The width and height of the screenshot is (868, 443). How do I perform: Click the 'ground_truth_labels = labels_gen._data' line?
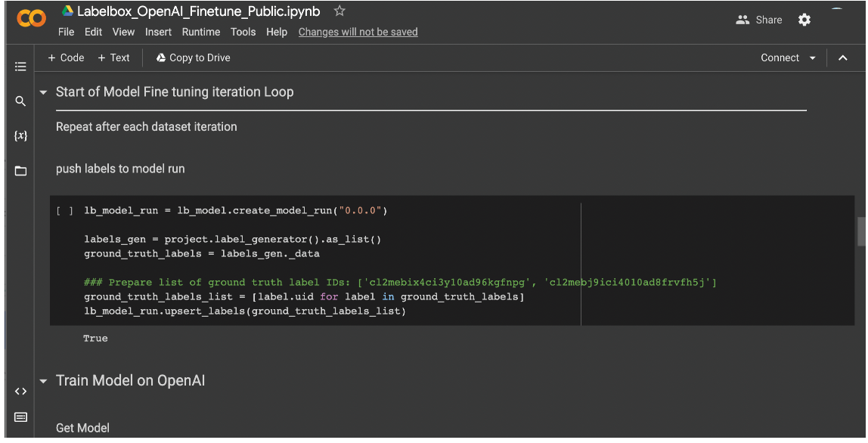[201, 253]
